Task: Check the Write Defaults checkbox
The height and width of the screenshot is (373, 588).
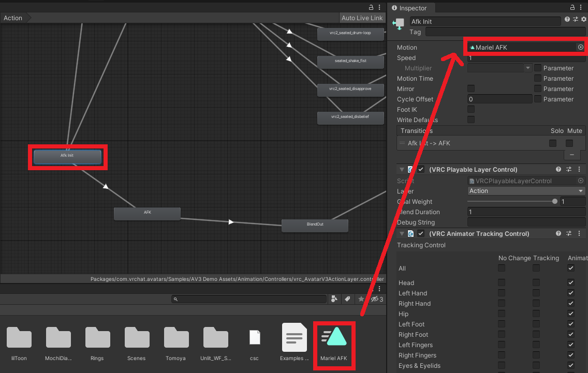Action: coord(471,120)
